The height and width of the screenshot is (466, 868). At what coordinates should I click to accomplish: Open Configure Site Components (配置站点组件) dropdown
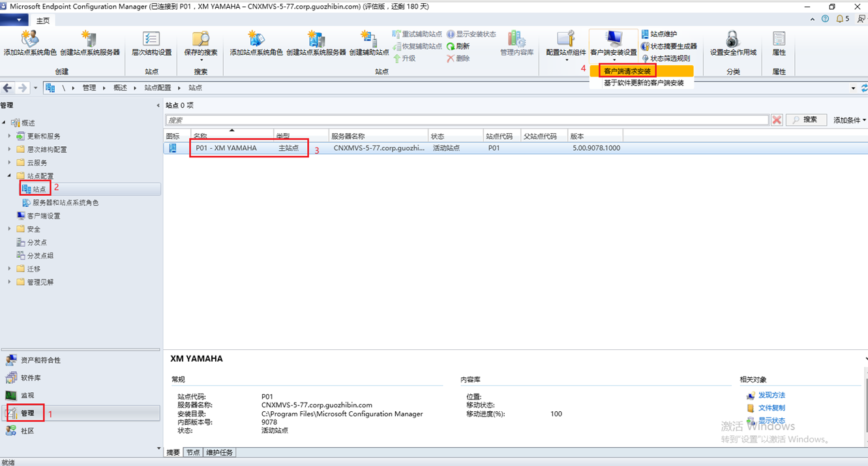566,46
